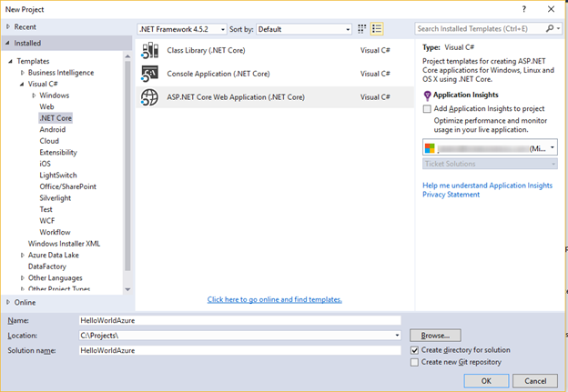The width and height of the screenshot is (568, 392).
Task: Click the Browse... button
Action: [x=435, y=336]
